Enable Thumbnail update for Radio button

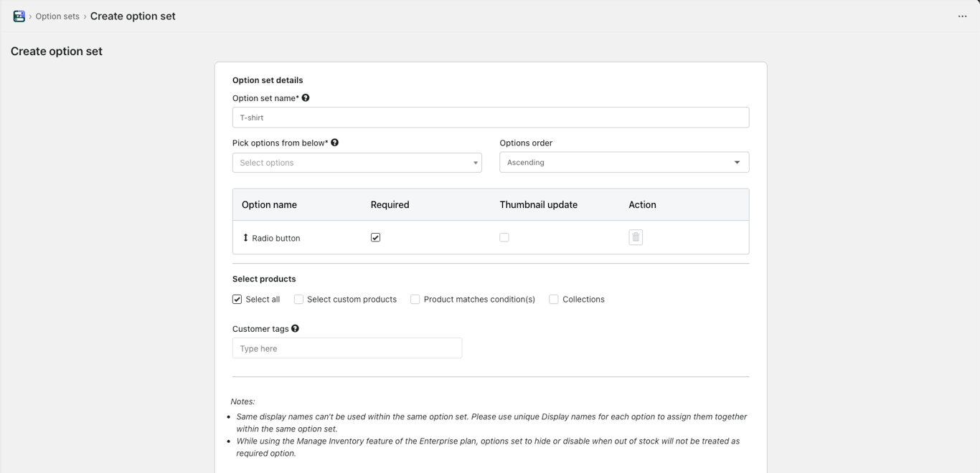(504, 237)
